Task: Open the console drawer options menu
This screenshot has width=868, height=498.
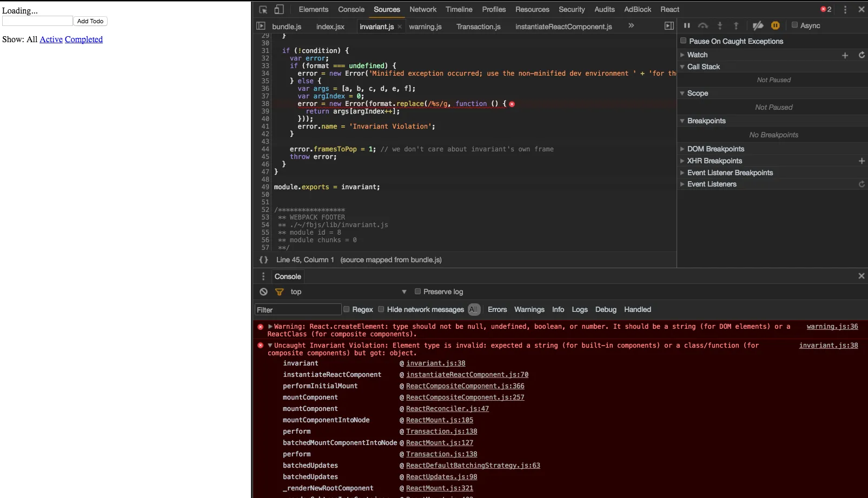Action: (x=263, y=276)
